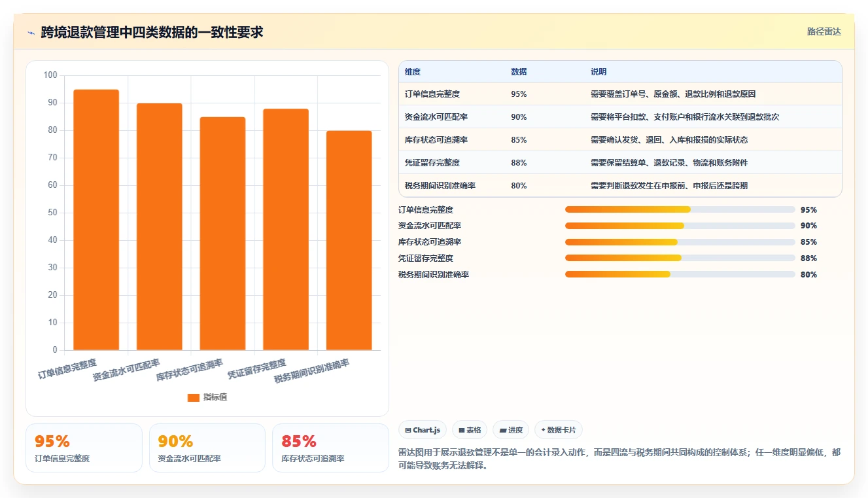Open the 95% 订单信息完整度 data card
This screenshot has width=868, height=498.
click(x=84, y=448)
